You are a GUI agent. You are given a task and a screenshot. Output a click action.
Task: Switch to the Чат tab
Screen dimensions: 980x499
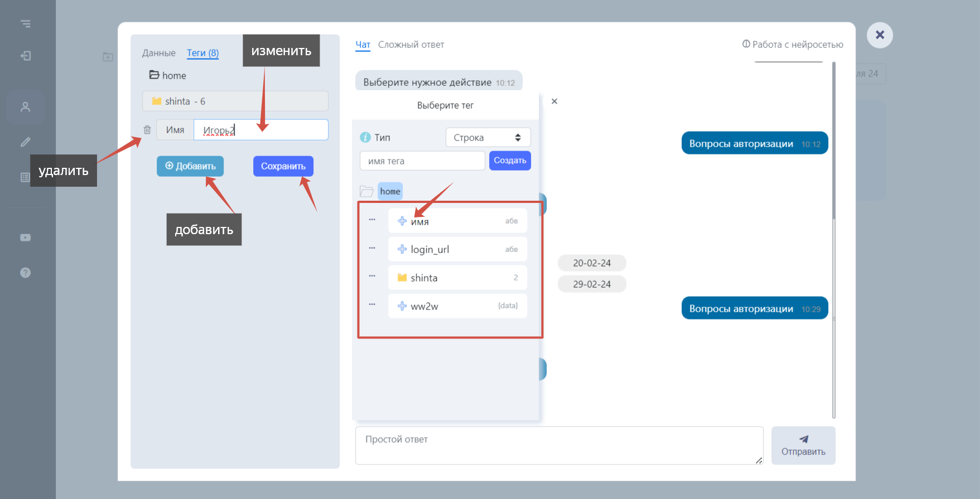pyautogui.click(x=363, y=45)
